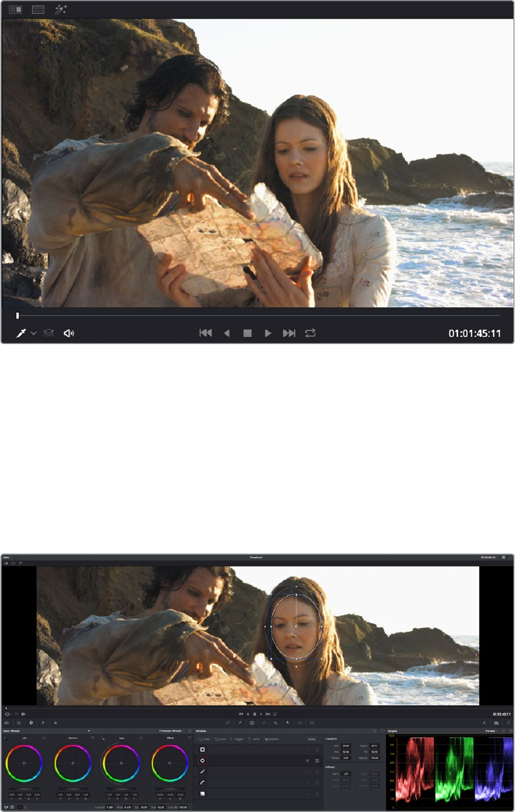Open the Window palette oval icon
The image size is (515, 812).
pos(252,722)
